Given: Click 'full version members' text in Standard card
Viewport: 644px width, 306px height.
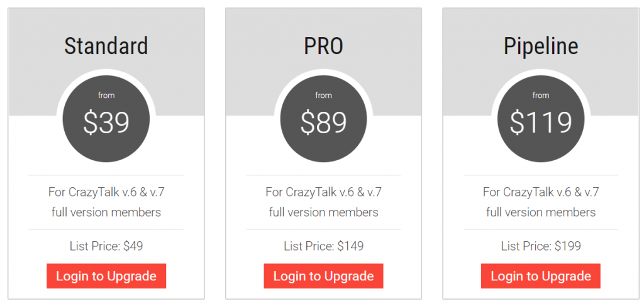Looking at the screenshot, I should [x=106, y=212].
